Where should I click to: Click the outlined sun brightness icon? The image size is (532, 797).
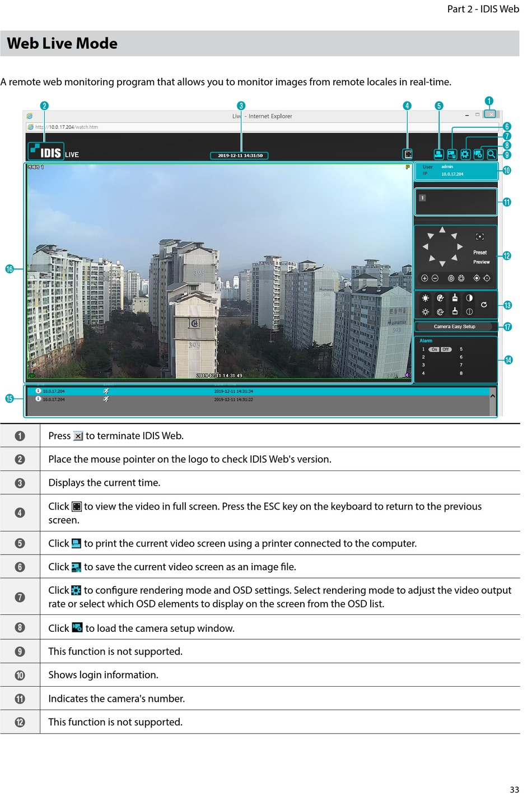coord(426,312)
